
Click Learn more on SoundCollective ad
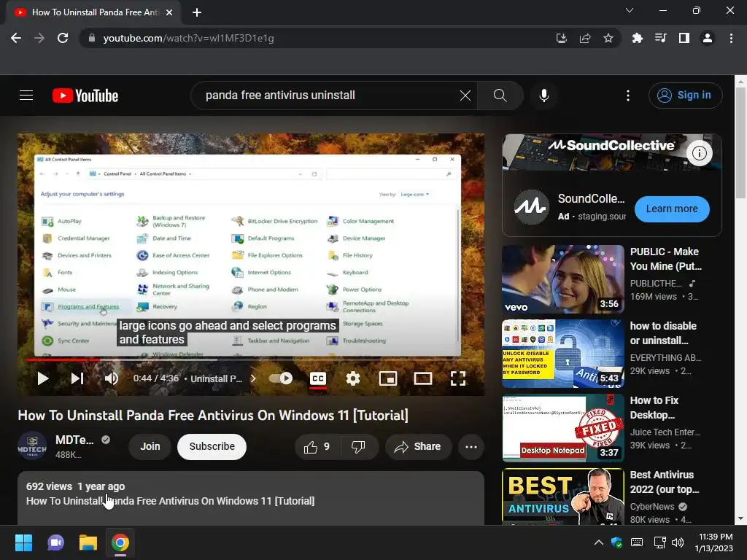coord(672,209)
